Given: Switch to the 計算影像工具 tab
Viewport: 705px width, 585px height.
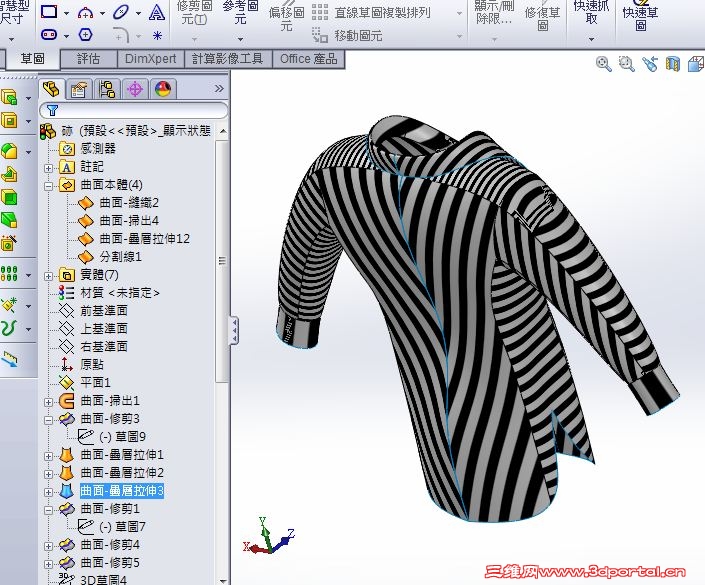Looking at the screenshot, I should (x=228, y=59).
